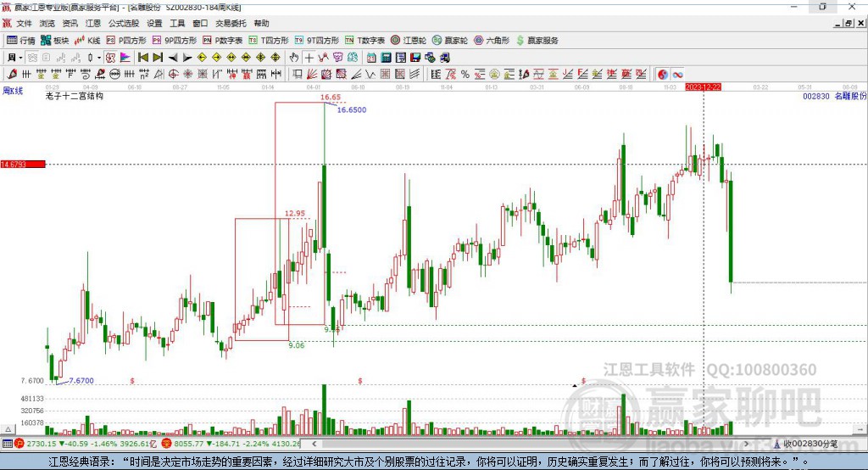Click the 002830 stock code label

[816, 96]
